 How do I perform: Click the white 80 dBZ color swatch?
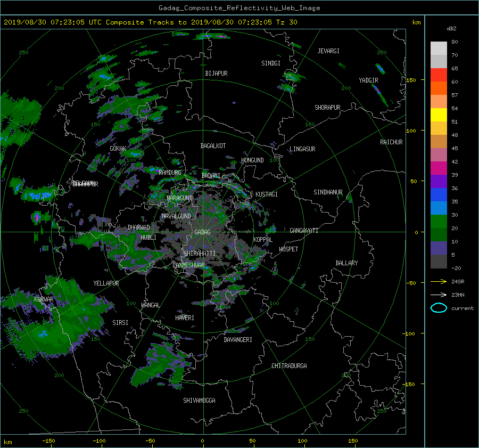(439, 48)
